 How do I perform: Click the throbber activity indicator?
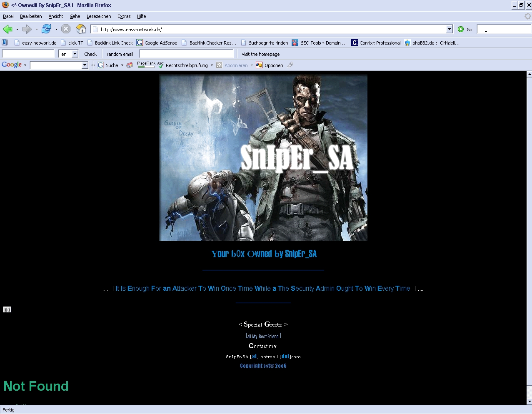coord(527,16)
